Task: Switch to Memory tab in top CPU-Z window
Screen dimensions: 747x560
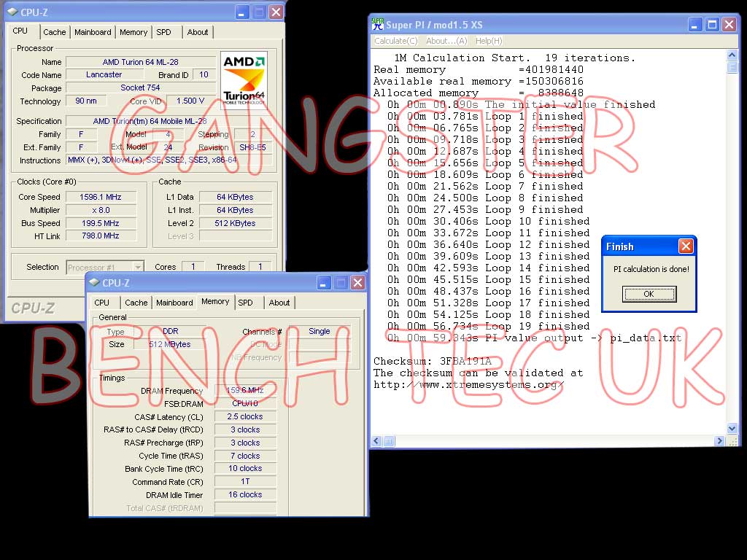Action: click(x=133, y=32)
